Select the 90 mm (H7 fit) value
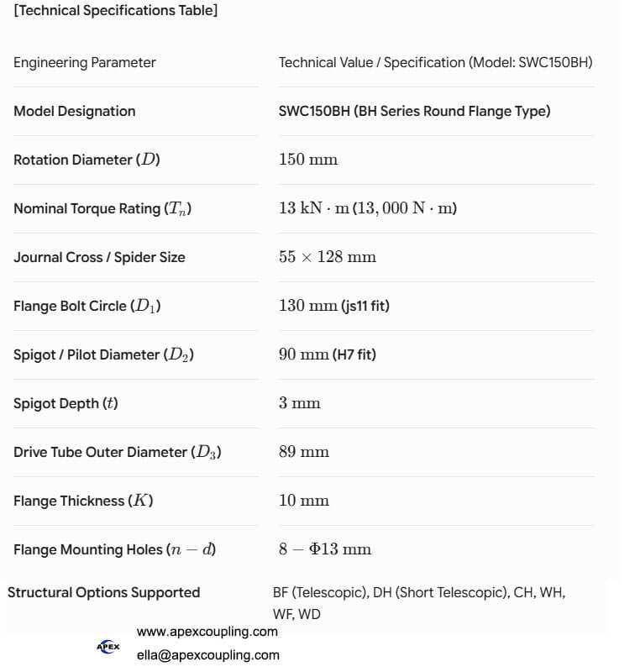 [328, 354]
